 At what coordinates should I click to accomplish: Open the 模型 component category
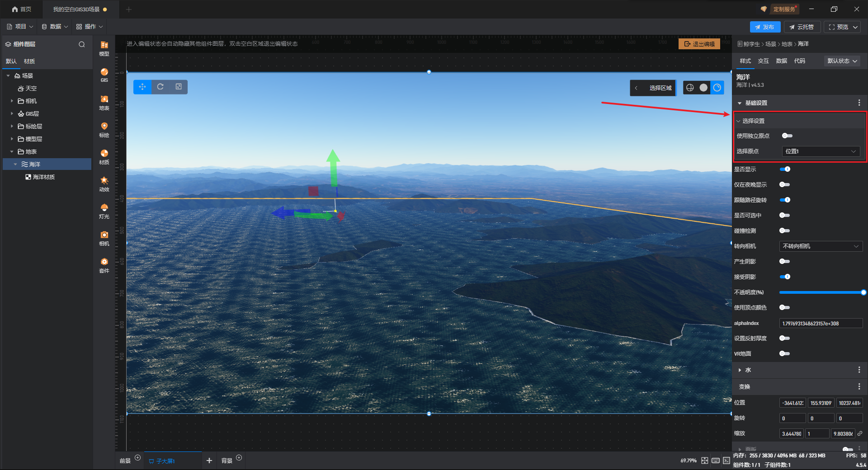click(104, 48)
